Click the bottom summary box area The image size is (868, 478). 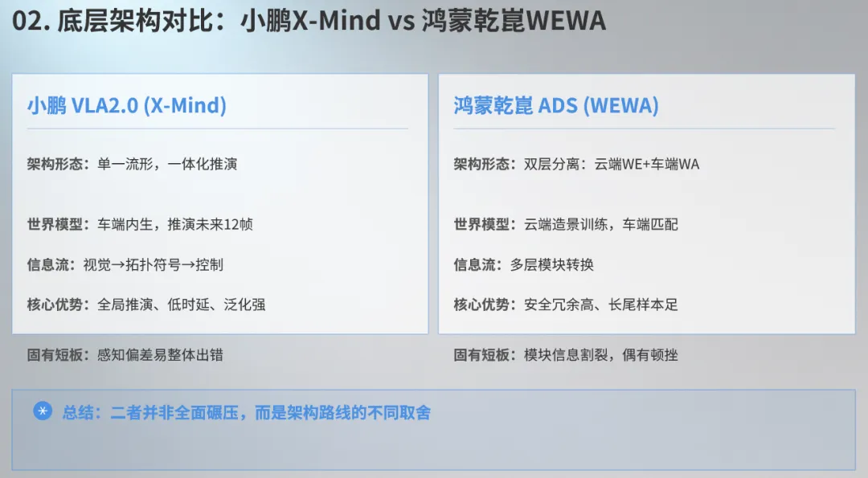(433, 430)
